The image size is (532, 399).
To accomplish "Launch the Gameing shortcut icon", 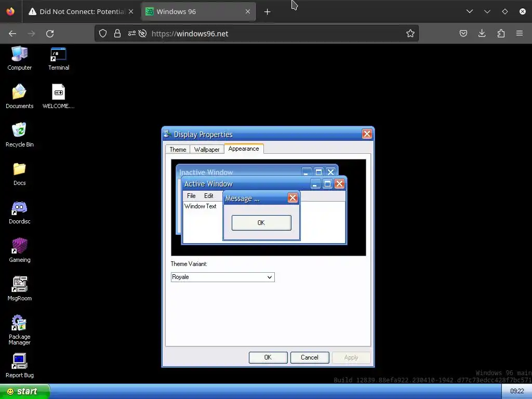I will click(19, 251).
